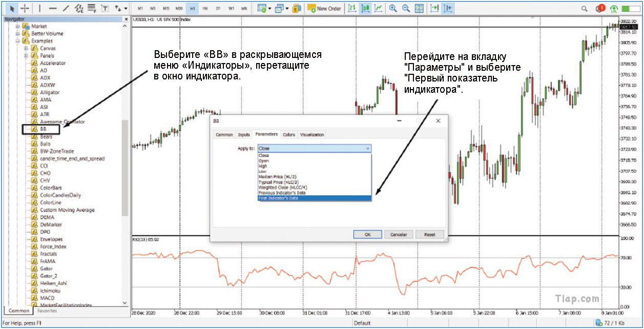Click Reset in BB dialog
Screen dimensions: 644x329
(429, 234)
